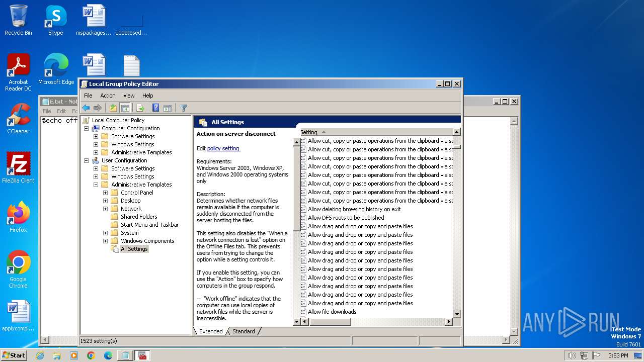
Task: Click the Start button
Action: [x=14, y=355]
